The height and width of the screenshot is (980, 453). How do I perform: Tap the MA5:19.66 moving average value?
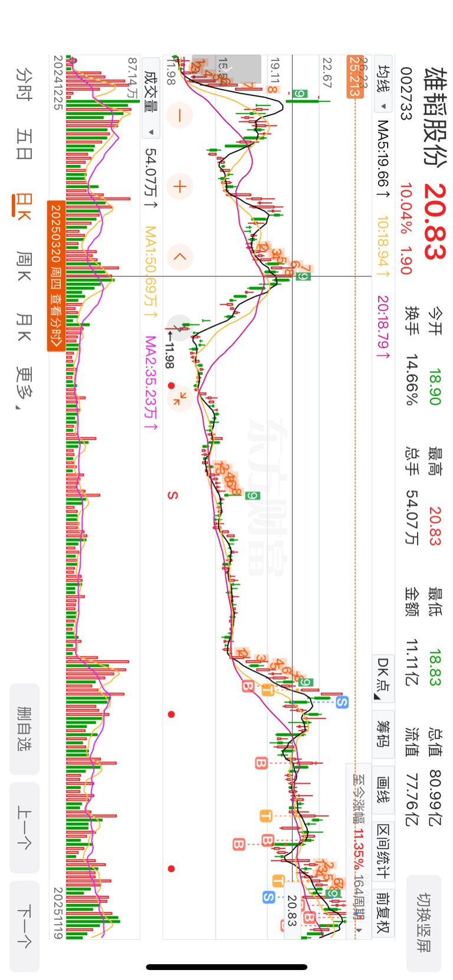383,159
